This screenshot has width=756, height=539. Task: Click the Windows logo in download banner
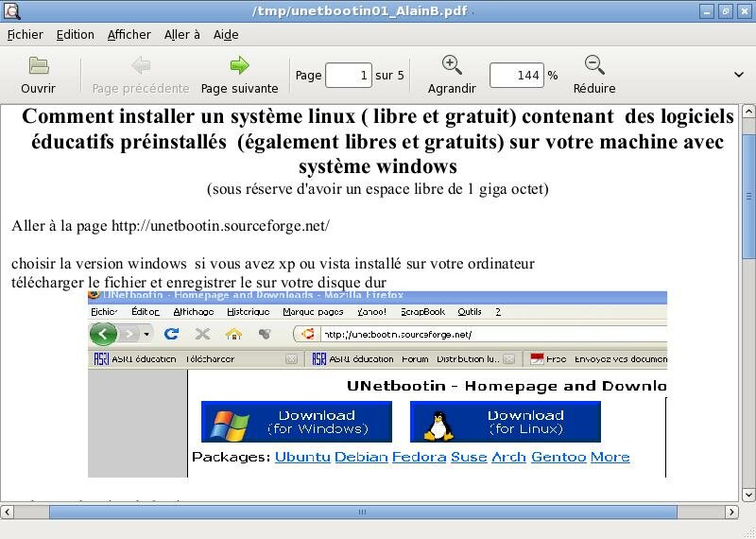click(x=231, y=426)
